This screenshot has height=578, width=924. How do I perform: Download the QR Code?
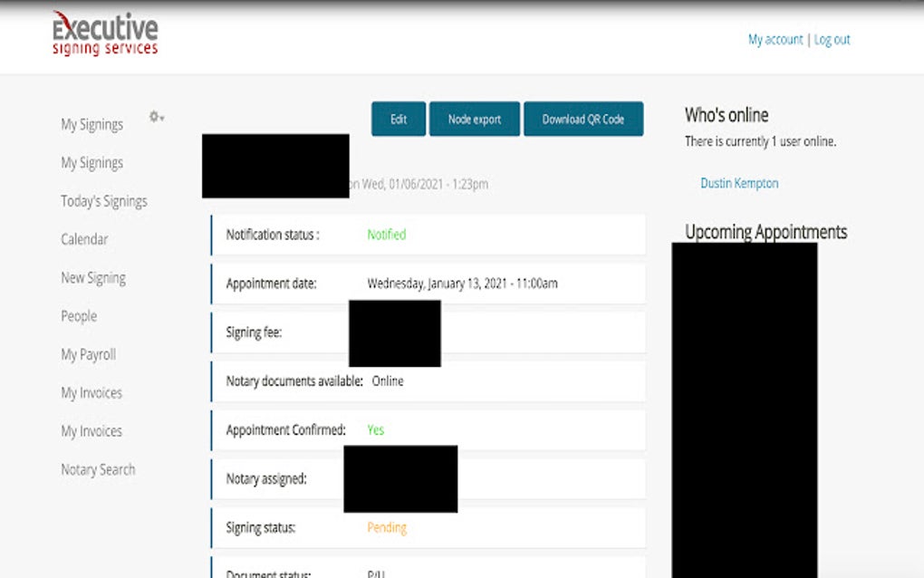click(583, 119)
